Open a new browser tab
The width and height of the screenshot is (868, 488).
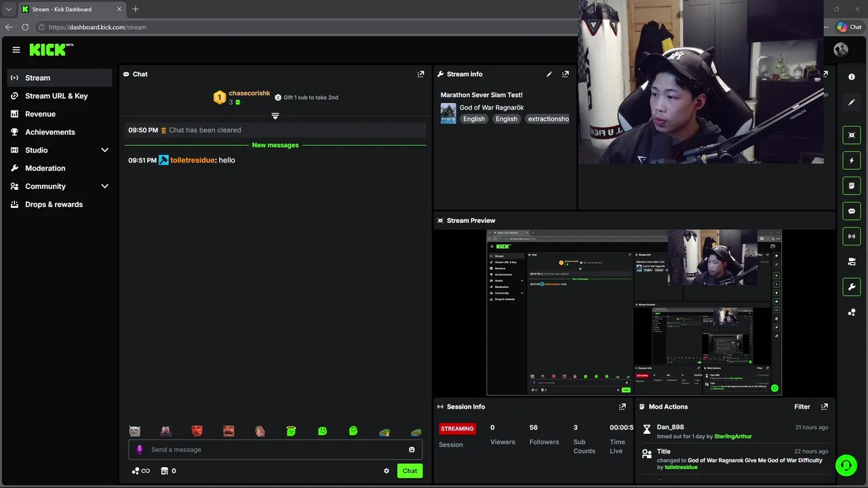[136, 9]
